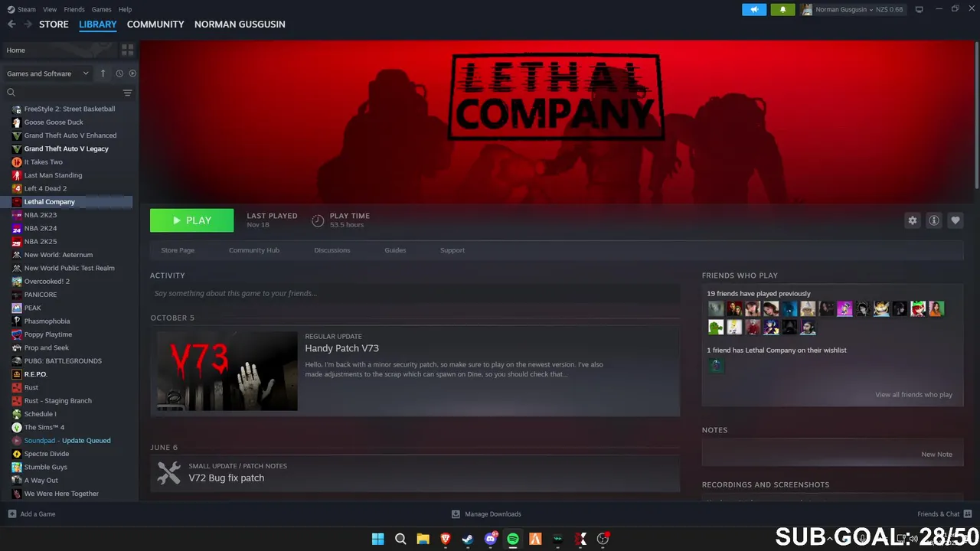This screenshot has width=980, height=551.
Task: Open the Lethal Company Store Page link
Action: click(x=178, y=250)
